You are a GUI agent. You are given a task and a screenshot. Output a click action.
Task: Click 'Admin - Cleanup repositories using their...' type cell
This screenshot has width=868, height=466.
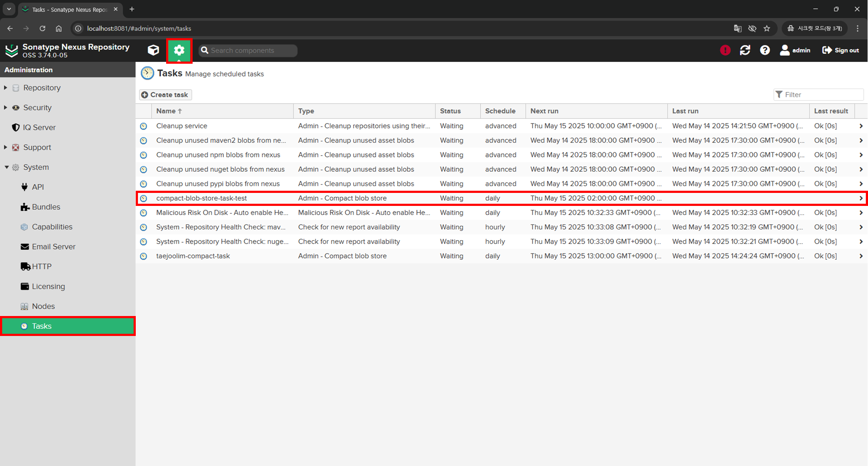click(x=364, y=126)
